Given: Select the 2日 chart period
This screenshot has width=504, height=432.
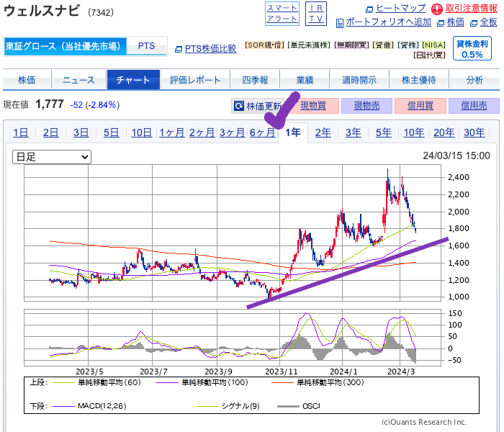Looking at the screenshot, I should pos(51,132).
